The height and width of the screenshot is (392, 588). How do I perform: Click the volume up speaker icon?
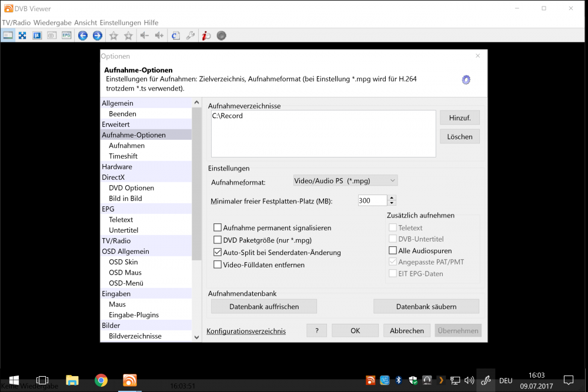click(159, 35)
